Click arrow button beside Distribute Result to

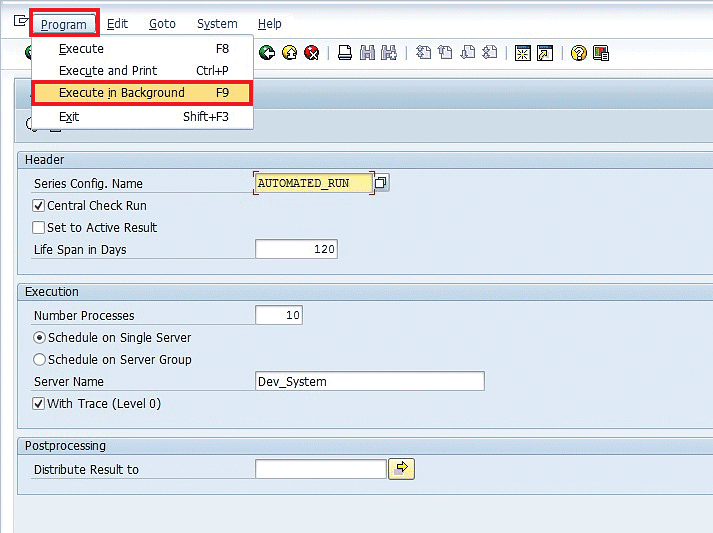[x=401, y=469]
